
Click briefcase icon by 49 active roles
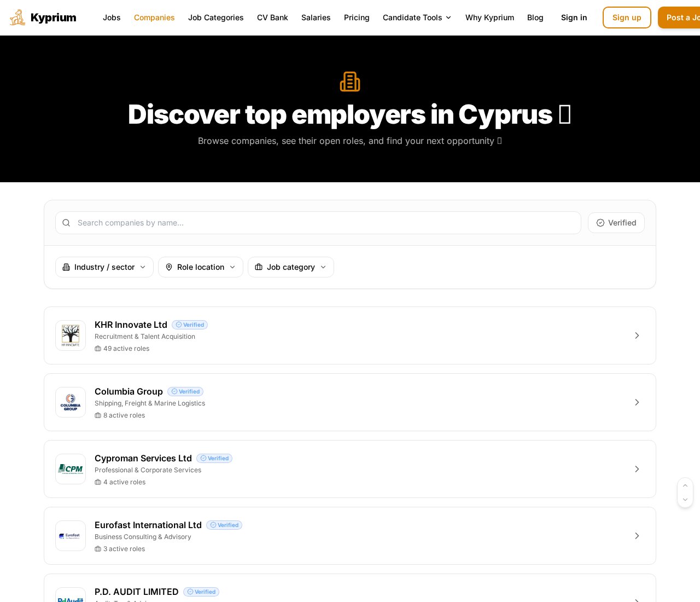click(98, 349)
